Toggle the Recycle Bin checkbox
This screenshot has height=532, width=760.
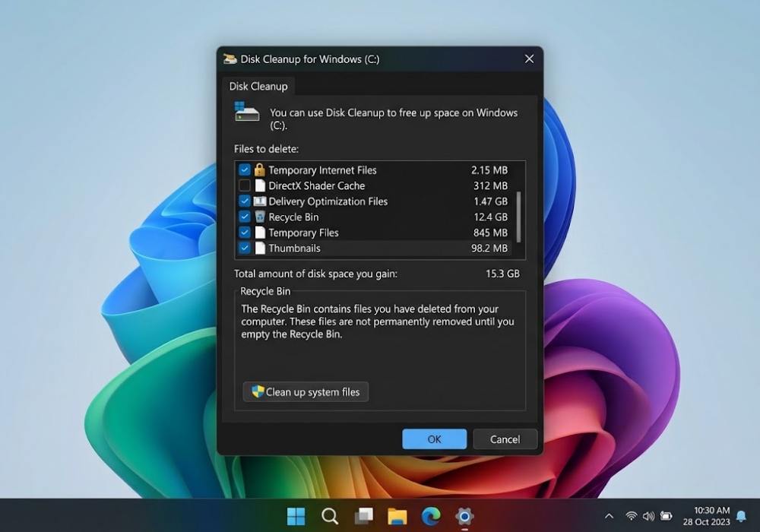tap(244, 217)
